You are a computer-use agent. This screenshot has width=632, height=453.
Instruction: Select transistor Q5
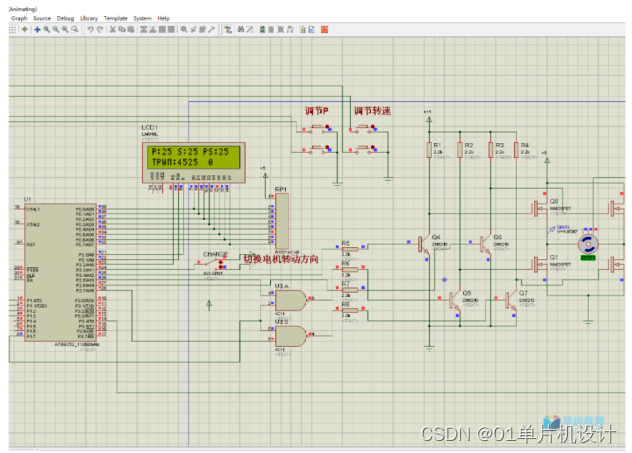click(455, 300)
